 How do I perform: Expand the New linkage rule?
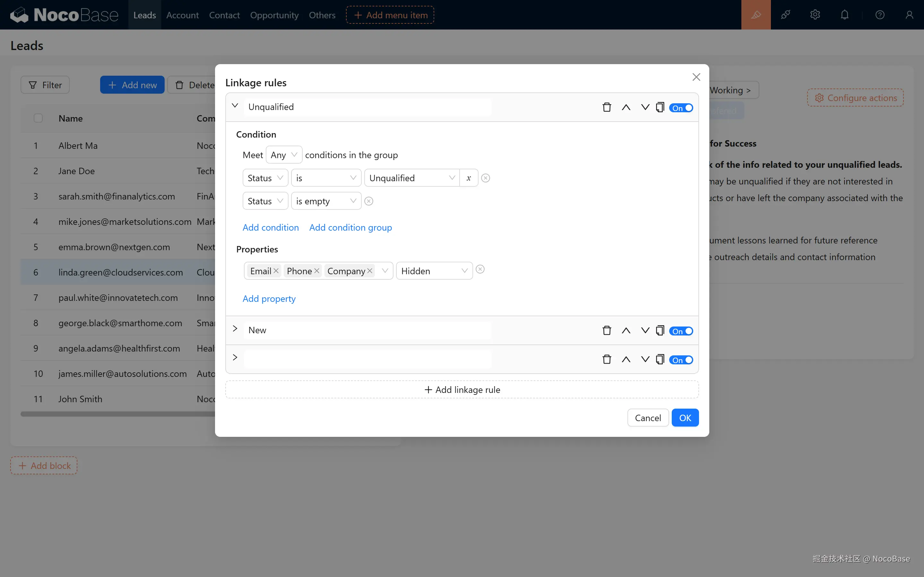click(x=235, y=329)
